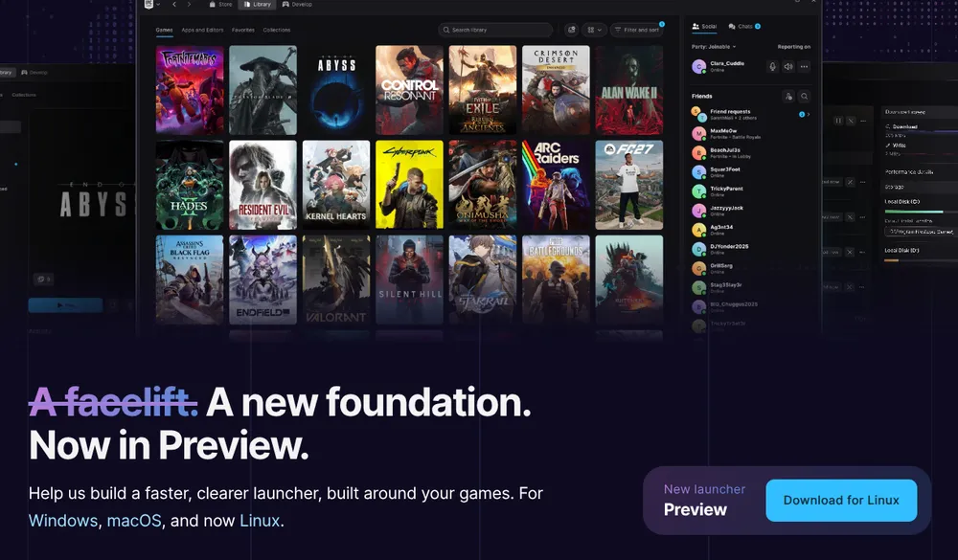
Task: Open the Collections sub-tab
Action: point(277,30)
